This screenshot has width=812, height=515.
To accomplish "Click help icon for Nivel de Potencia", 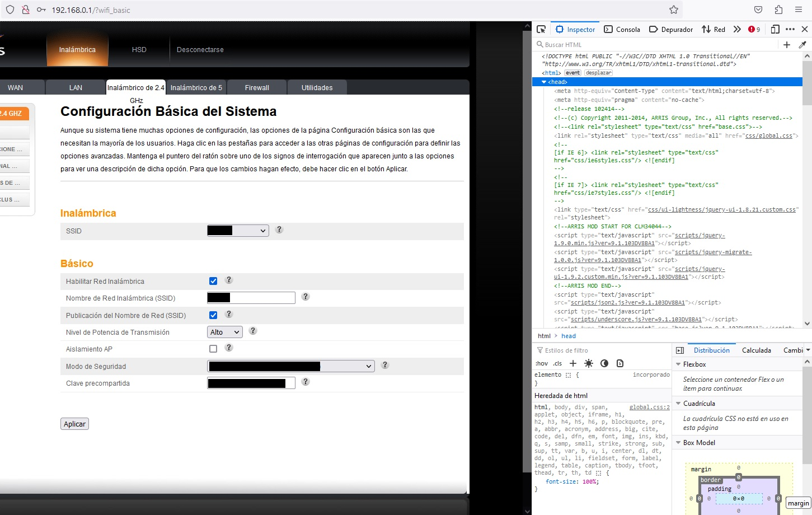I will (252, 331).
